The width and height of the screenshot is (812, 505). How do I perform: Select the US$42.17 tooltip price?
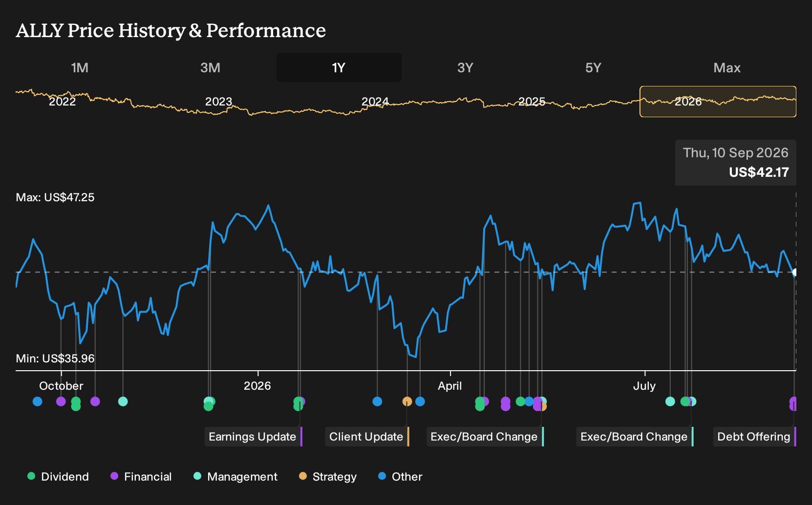[759, 172]
